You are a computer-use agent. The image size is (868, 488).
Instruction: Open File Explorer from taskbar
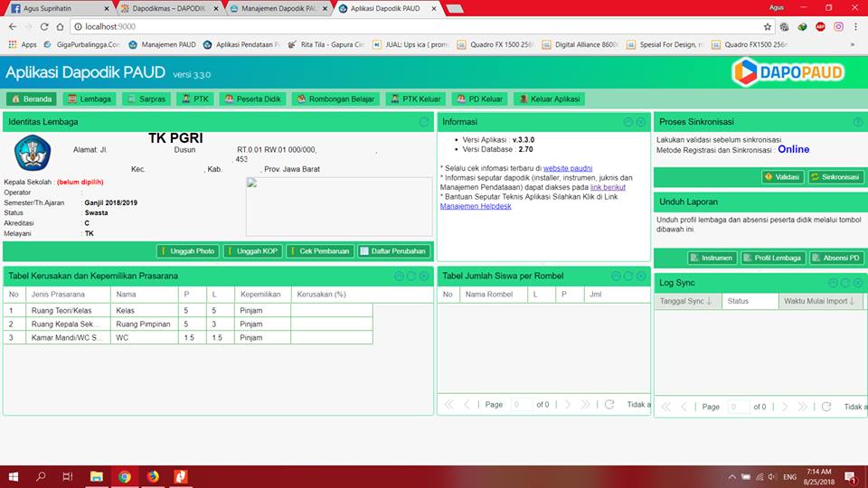pos(97,476)
